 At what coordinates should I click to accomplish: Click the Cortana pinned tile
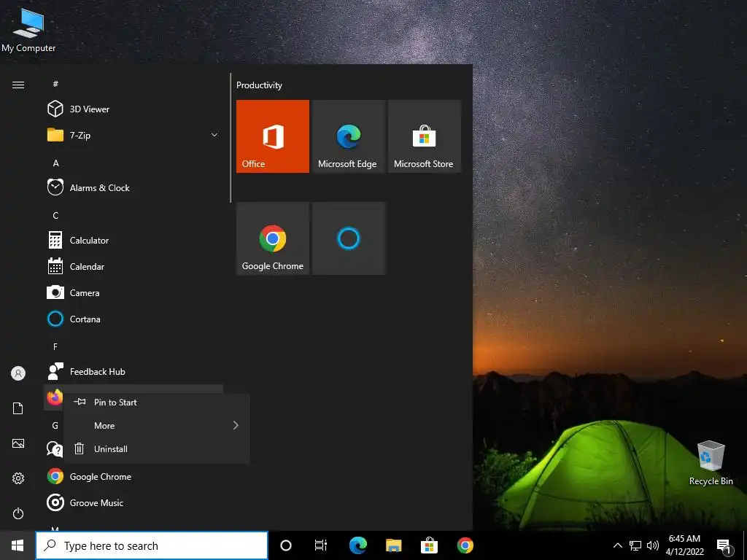pyautogui.click(x=349, y=238)
